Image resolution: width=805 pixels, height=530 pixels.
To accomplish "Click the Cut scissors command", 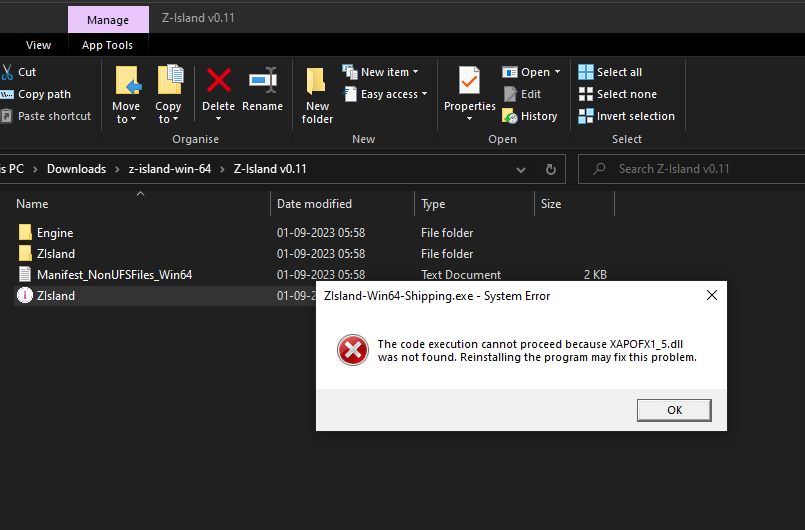I will [x=18, y=72].
